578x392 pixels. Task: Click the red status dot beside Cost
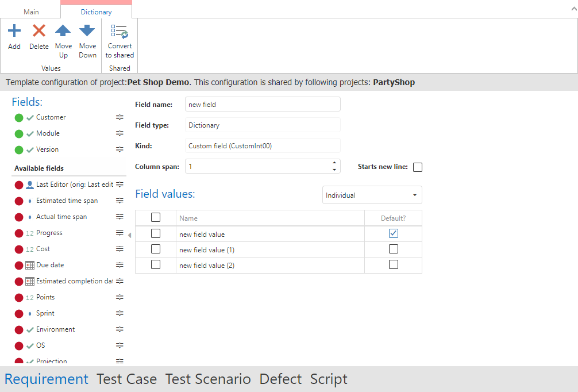[x=19, y=249]
